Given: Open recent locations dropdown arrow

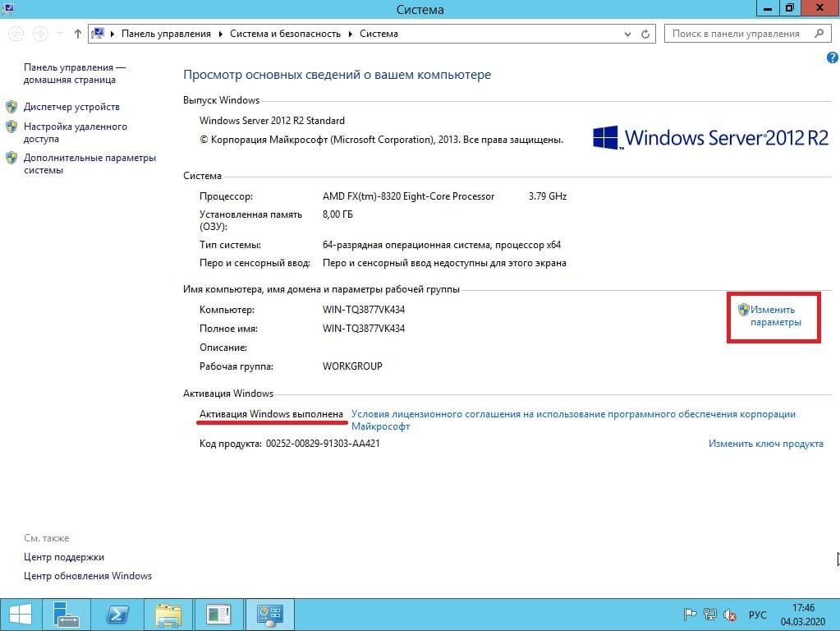Looking at the screenshot, I should click(59, 34).
